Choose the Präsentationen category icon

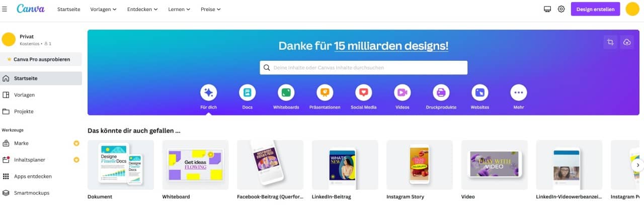point(325,92)
